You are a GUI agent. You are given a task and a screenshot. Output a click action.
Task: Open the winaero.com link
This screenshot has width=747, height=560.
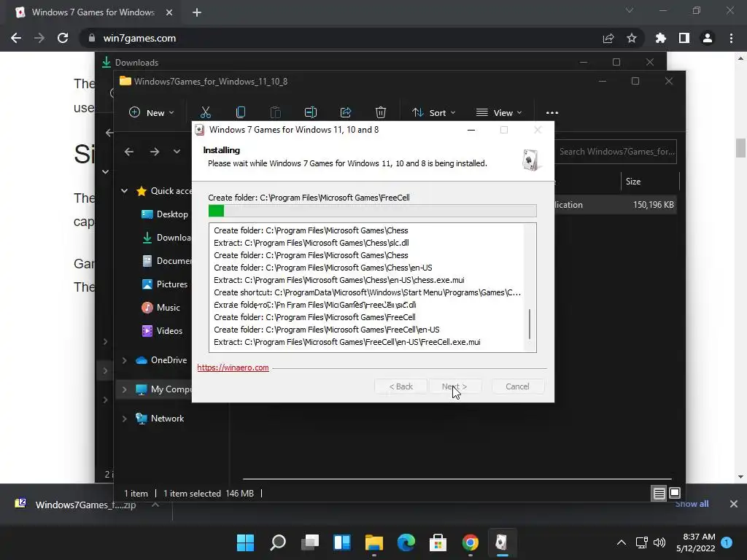(x=233, y=367)
